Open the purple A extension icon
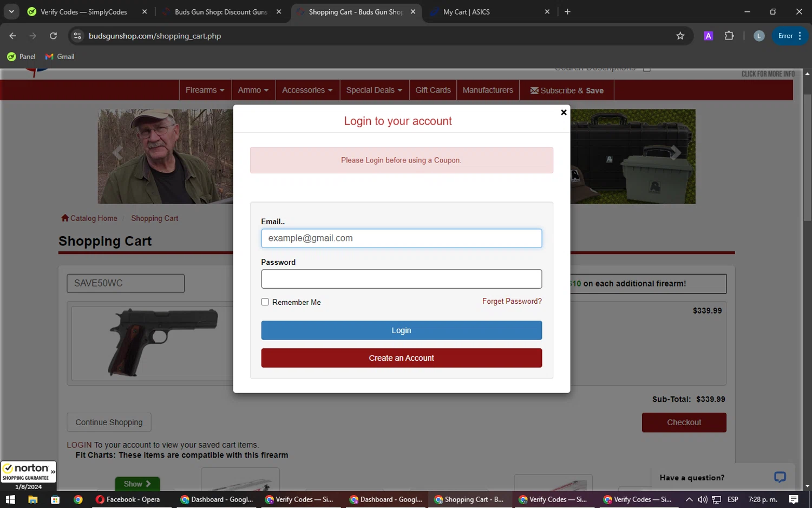The width and height of the screenshot is (812, 508). [x=708, y=36]
